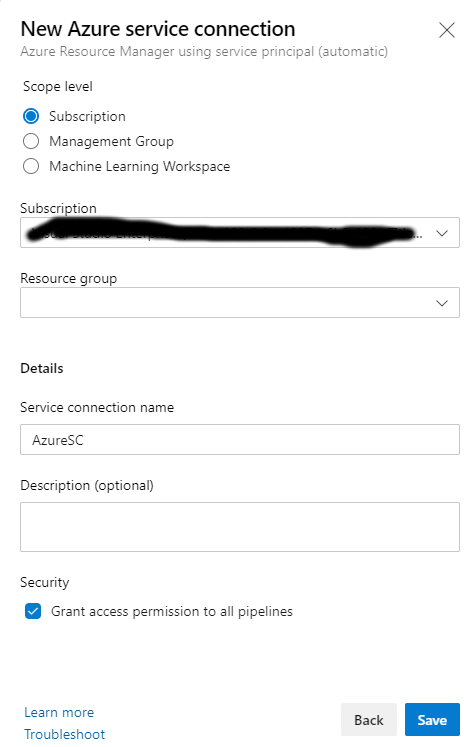The height and width of the screenshot is (747, 473).
Task: Click the Resource group label
Action: [x=69, y=278]
